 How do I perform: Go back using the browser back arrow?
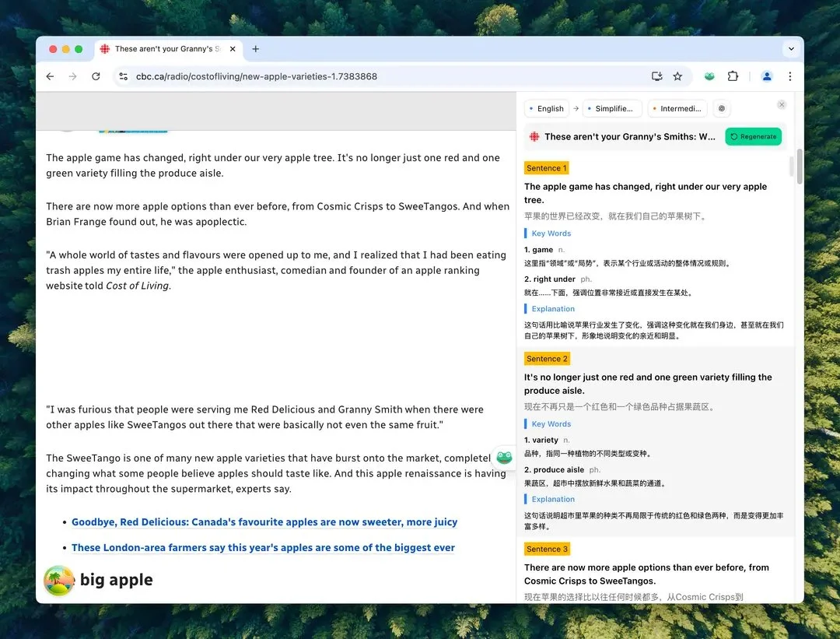50,76
